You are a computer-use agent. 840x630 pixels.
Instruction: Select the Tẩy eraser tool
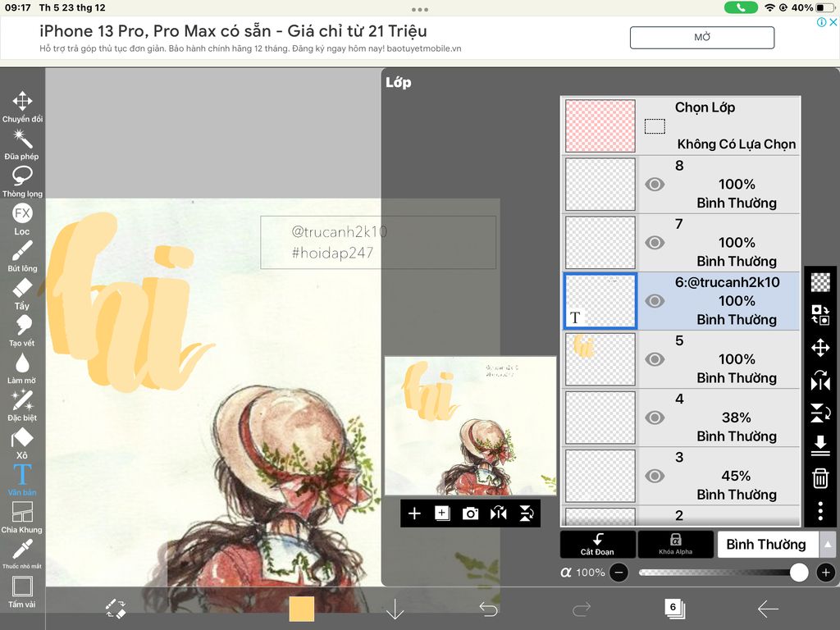22,294
